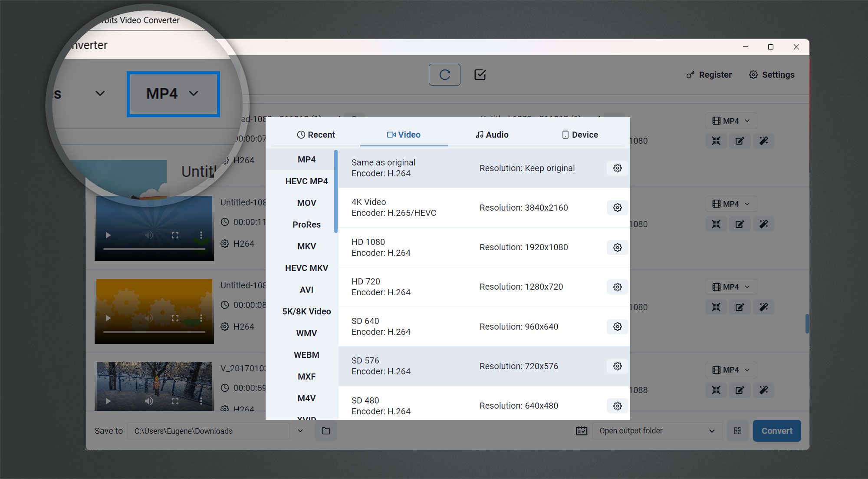Click the Convert button
Image resolution: width=868 pixels, height=479 pixels.
(x=776, y=430)
